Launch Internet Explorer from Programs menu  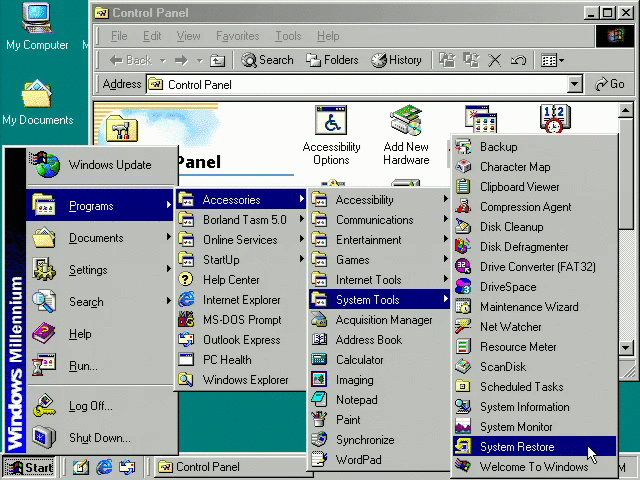pyautogui.click(x=241, y=300)
